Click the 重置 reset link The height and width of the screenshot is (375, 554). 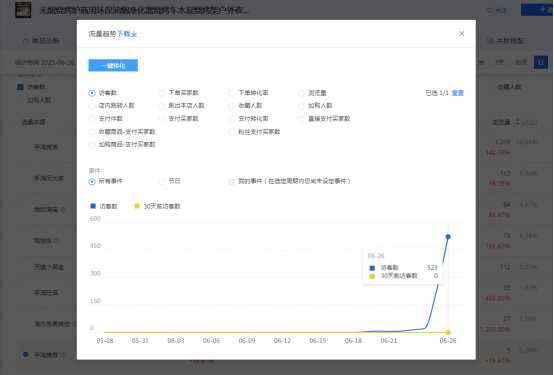tap(458, 93)
